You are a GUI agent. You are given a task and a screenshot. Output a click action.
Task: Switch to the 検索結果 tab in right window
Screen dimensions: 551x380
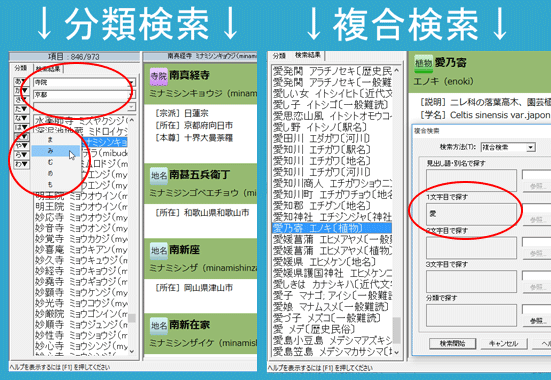(307, 55)
